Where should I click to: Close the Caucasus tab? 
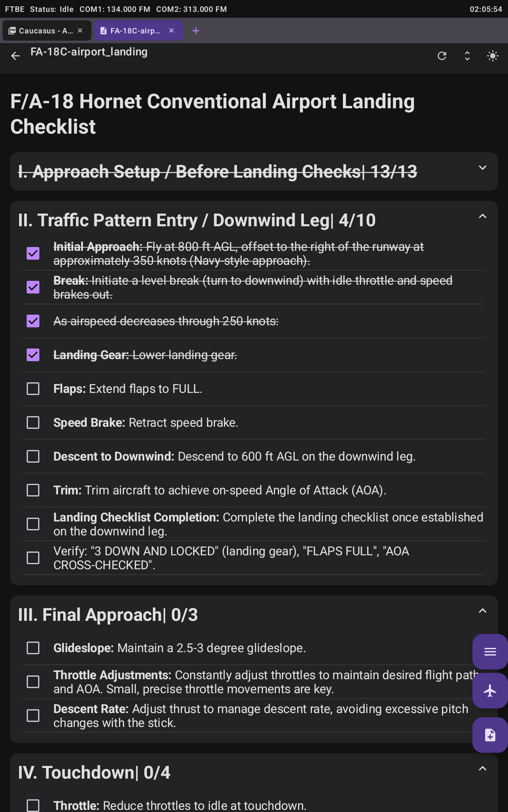tap(80, 30)
